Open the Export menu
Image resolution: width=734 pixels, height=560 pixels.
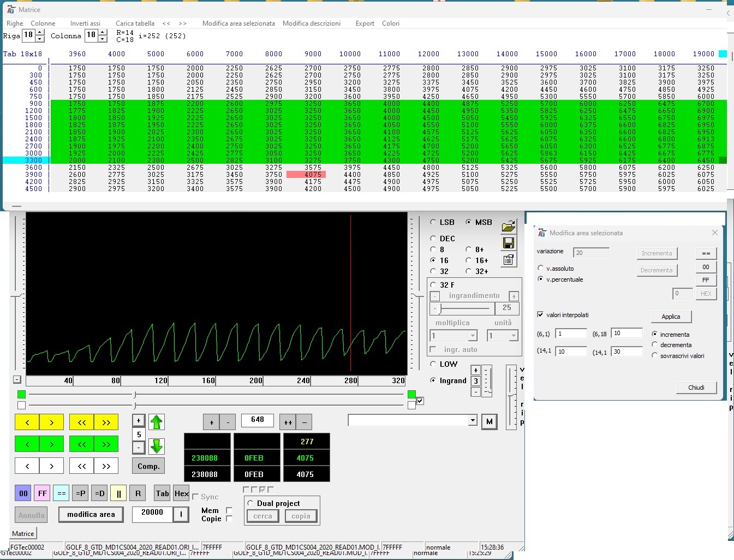(x=365, y=23)
